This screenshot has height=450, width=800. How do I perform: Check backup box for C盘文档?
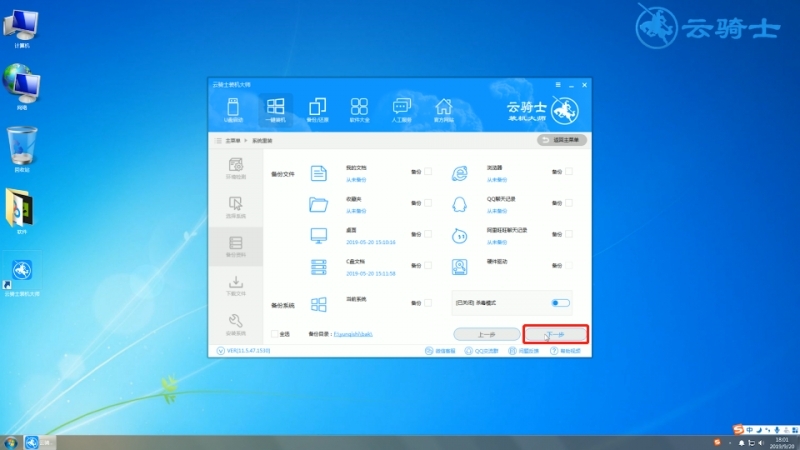tap(428, 265)
